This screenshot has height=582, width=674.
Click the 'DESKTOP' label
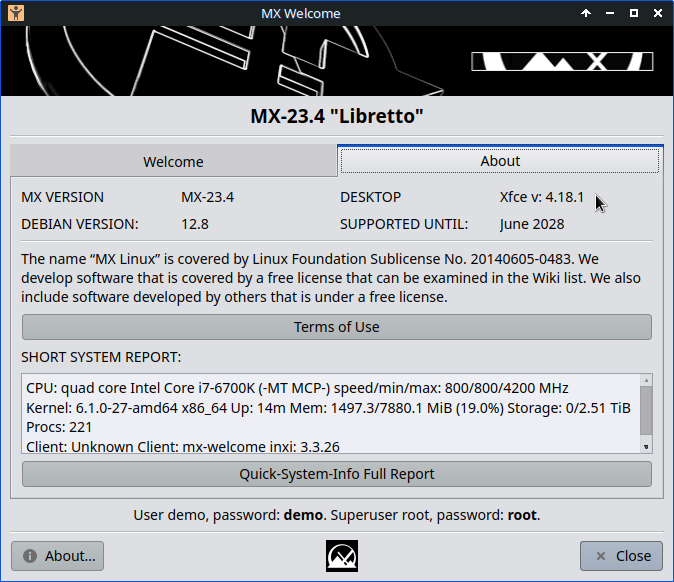click(x=371, y=197)
